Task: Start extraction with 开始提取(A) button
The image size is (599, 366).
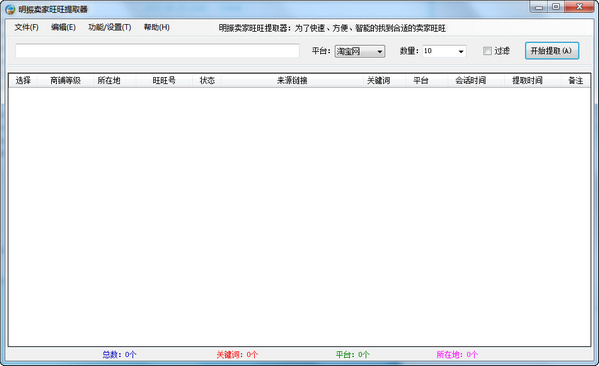Action: coord(552,51)
